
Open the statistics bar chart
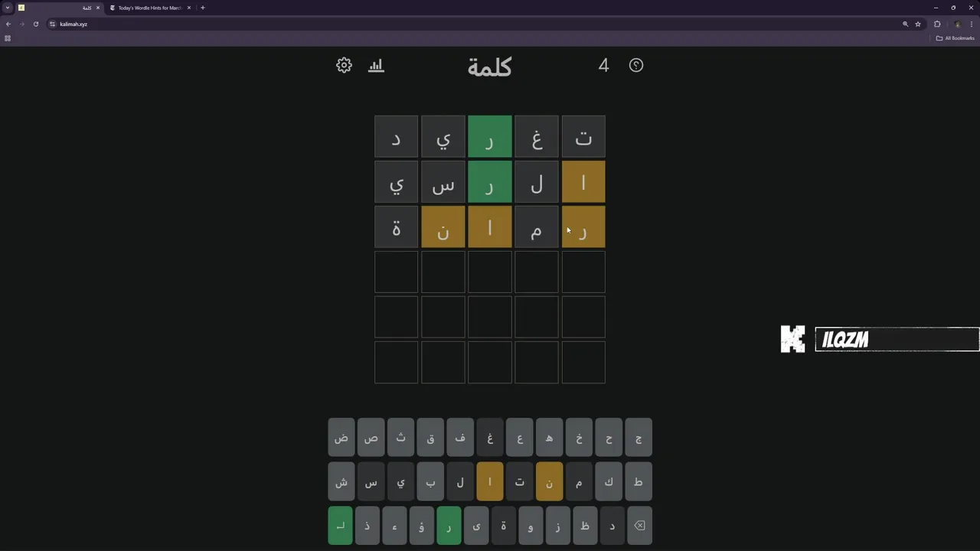click(x=376, y=66)
